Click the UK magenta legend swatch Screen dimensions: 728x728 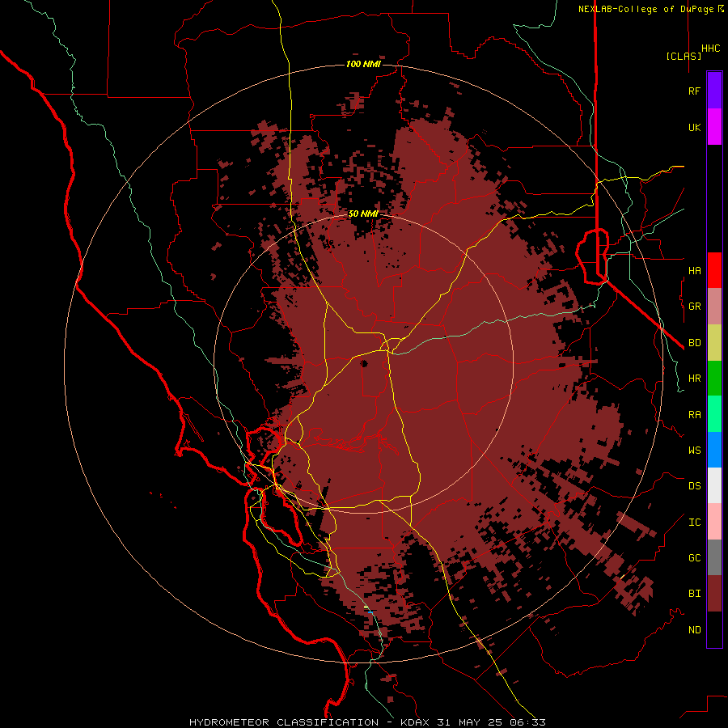(x=714, y=126)
